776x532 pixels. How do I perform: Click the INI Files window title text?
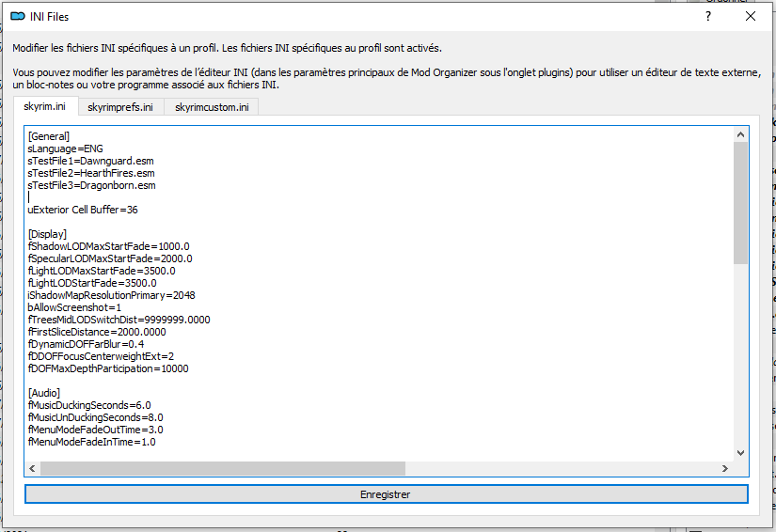coord(50,17)
